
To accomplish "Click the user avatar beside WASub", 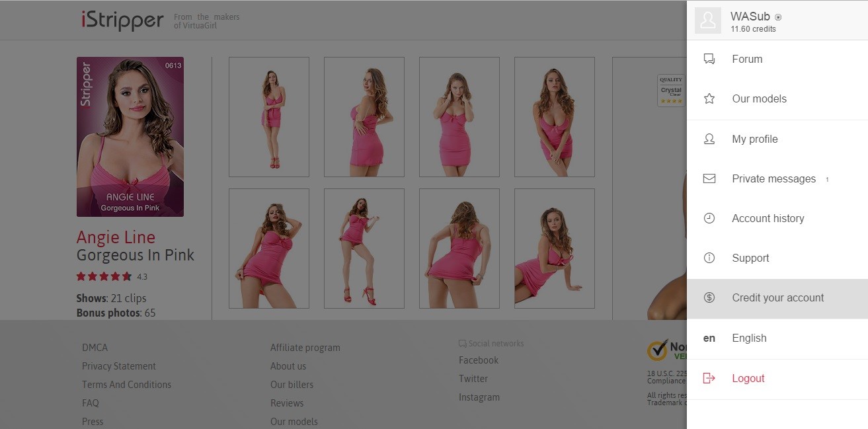I will pyautogui.click(x=707, y=20).
